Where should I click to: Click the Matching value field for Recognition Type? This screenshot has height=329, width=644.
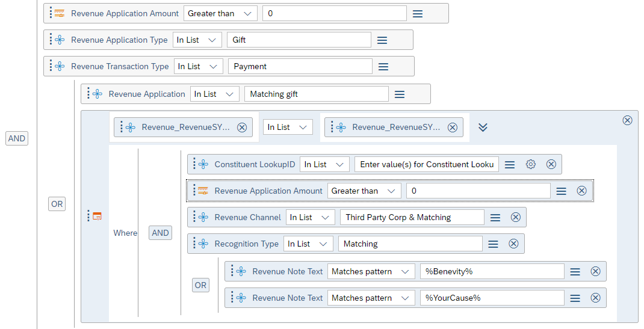[410, 244]
